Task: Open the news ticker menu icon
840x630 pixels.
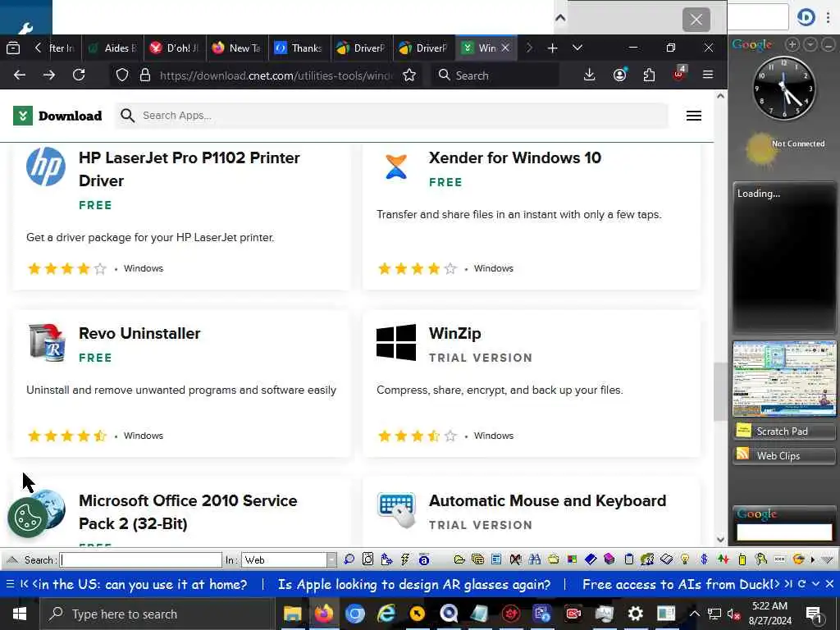Action: [x=10, y=583]
